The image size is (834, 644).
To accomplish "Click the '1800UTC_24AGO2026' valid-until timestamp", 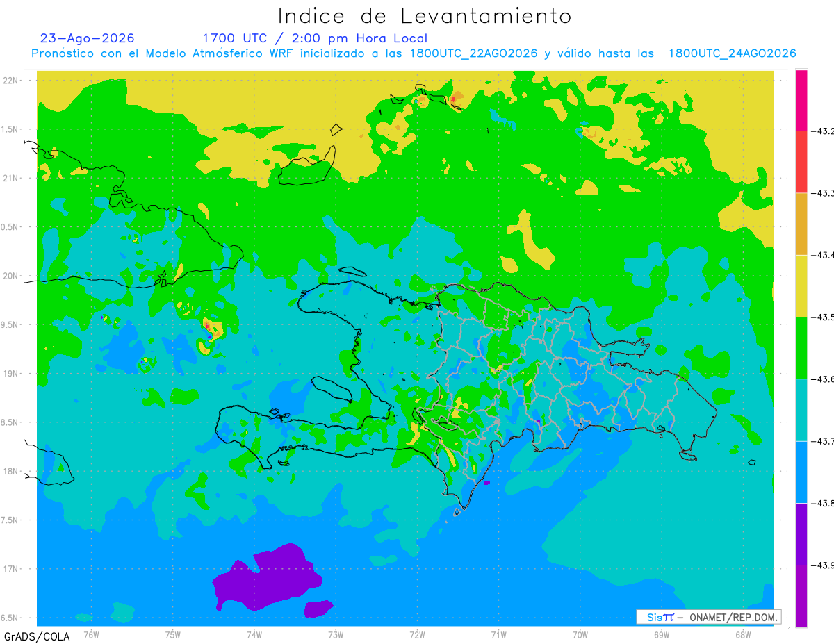I will pyautogui.click(x=732, y=53).
